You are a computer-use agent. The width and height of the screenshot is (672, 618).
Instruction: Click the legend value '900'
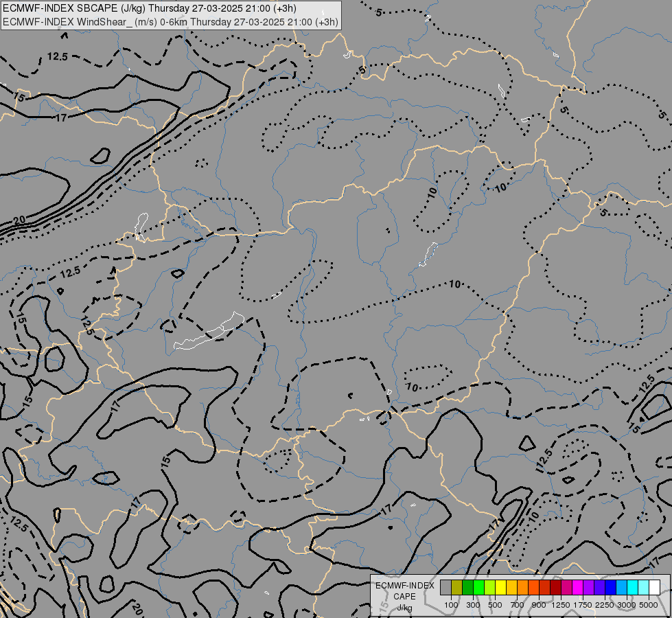539,605
